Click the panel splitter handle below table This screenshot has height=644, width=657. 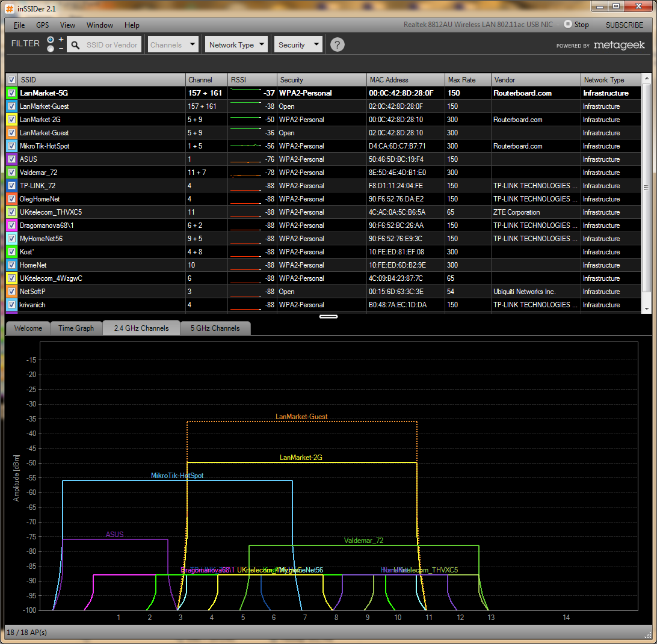tap(328, 316)
